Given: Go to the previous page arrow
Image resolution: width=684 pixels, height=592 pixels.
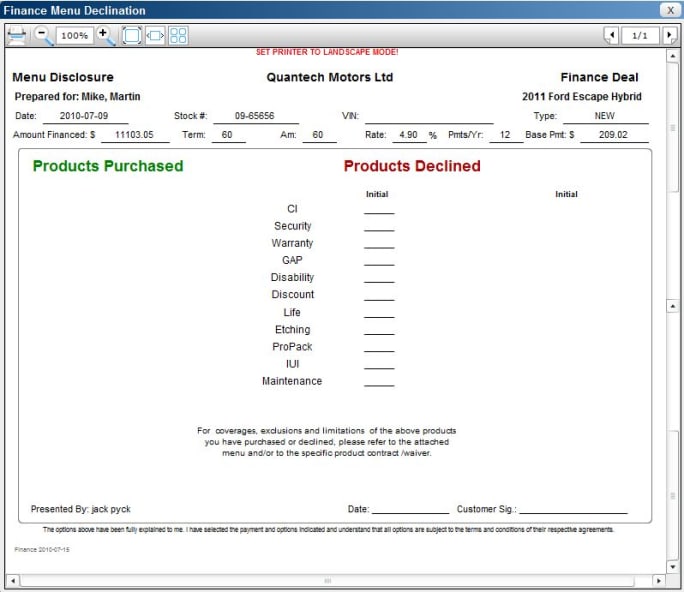Looking at the screenshot, I should point(611,36).
